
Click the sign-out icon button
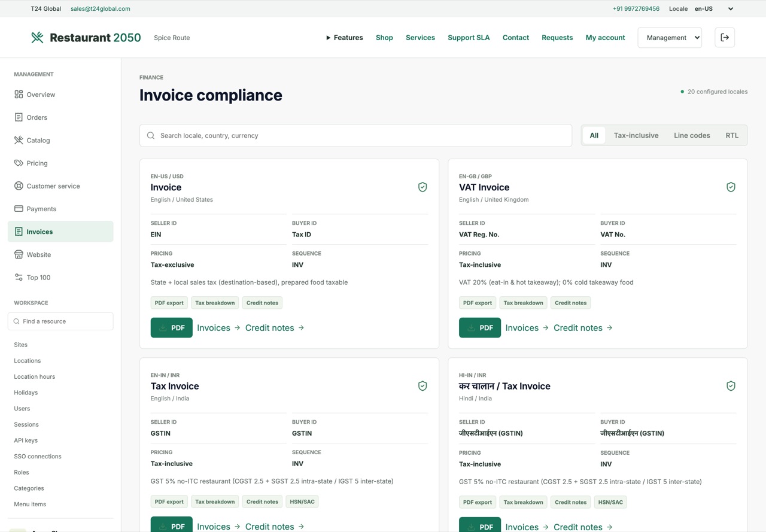pos(725,38)
